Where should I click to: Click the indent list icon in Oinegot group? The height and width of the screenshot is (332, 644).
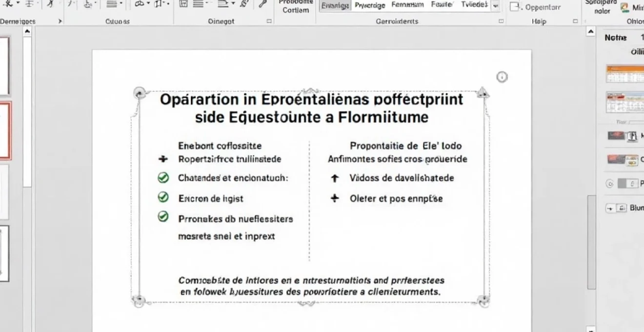point(222,4)
